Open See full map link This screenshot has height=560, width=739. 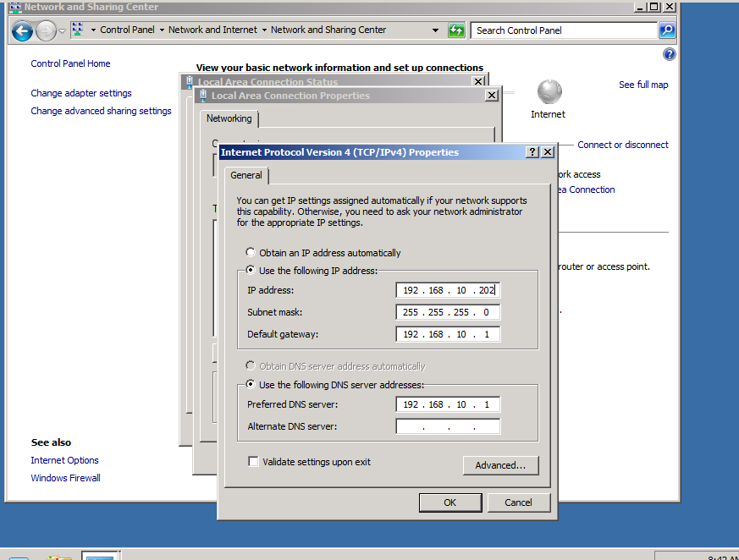click(643, 85)
